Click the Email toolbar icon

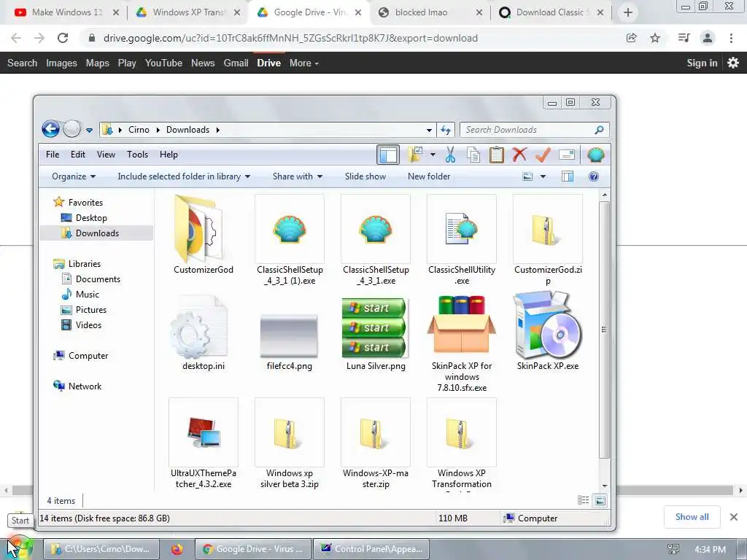pyautogui.click(x=566, y=155)
